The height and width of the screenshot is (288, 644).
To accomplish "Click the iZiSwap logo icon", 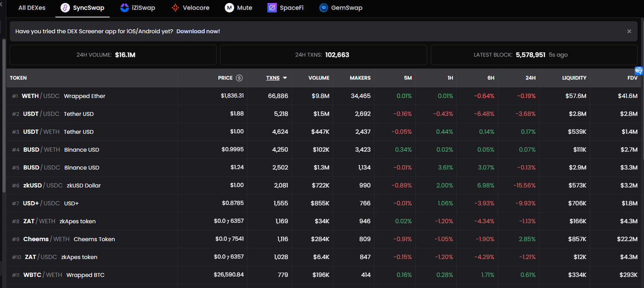I will point(124,8).
